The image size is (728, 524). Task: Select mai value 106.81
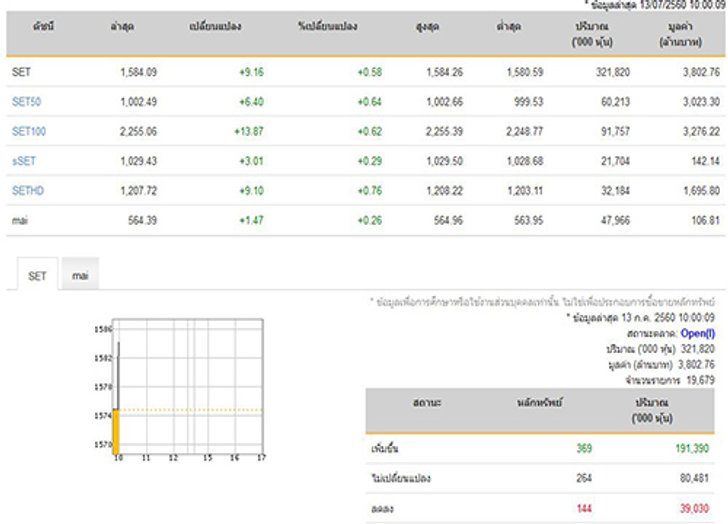point(705,220)
